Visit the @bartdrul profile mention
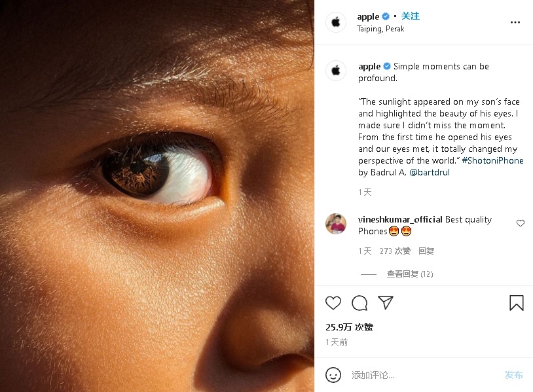The width and height of the screenshot is (533, 392). click(x=431, y=173)
